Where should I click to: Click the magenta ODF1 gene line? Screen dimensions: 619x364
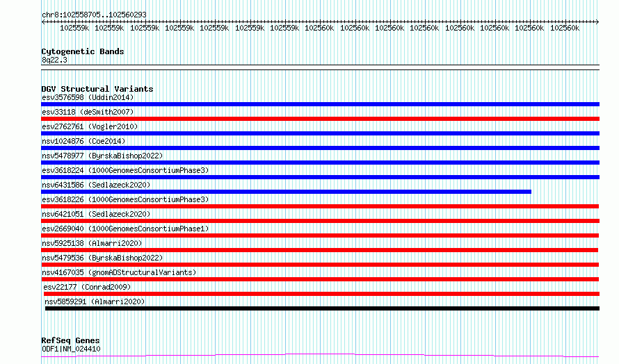point(320,356)
